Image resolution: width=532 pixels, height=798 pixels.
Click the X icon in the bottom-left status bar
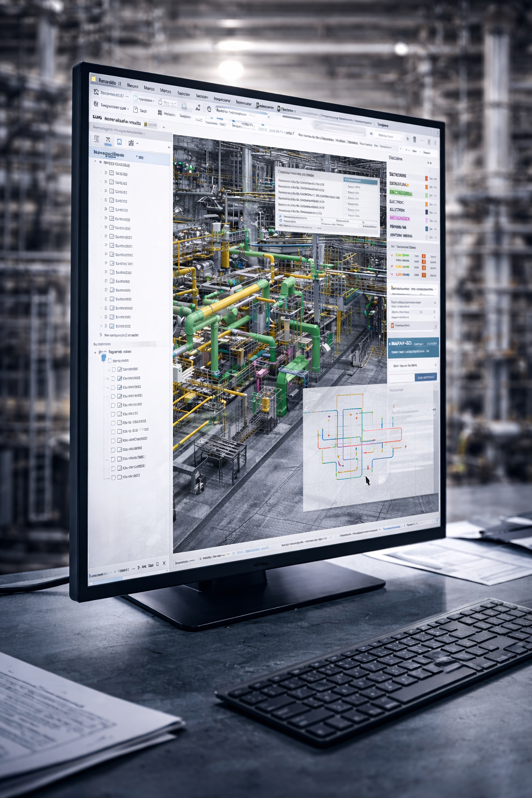pos(164,563)
